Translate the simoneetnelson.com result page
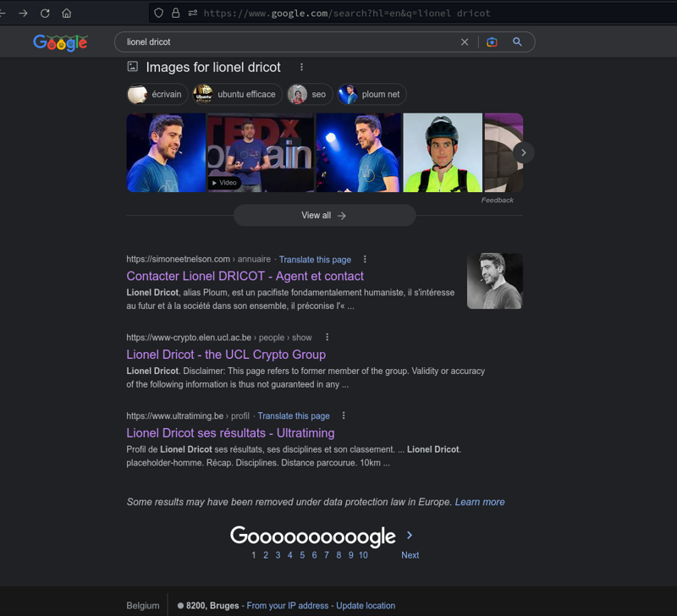The height and width of the screenshot is (616, 677). tap(315, 260)
